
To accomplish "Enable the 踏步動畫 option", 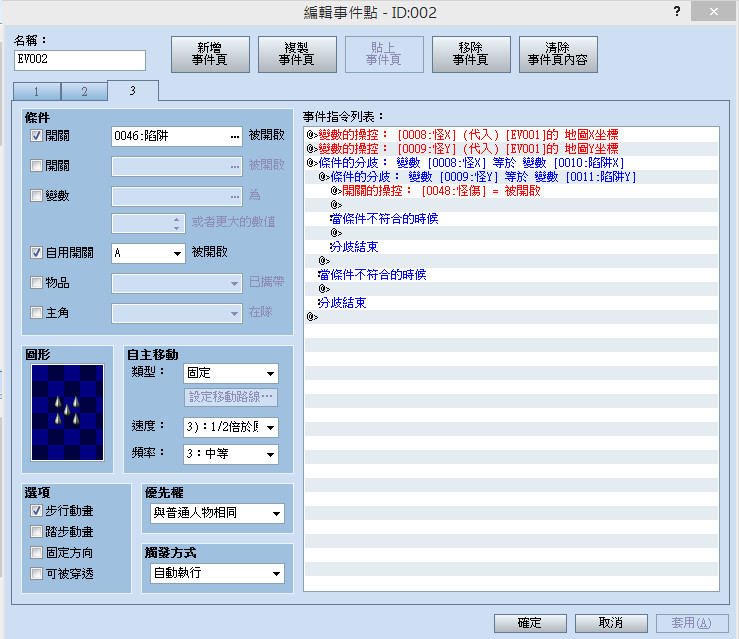I will click(36, 532).
